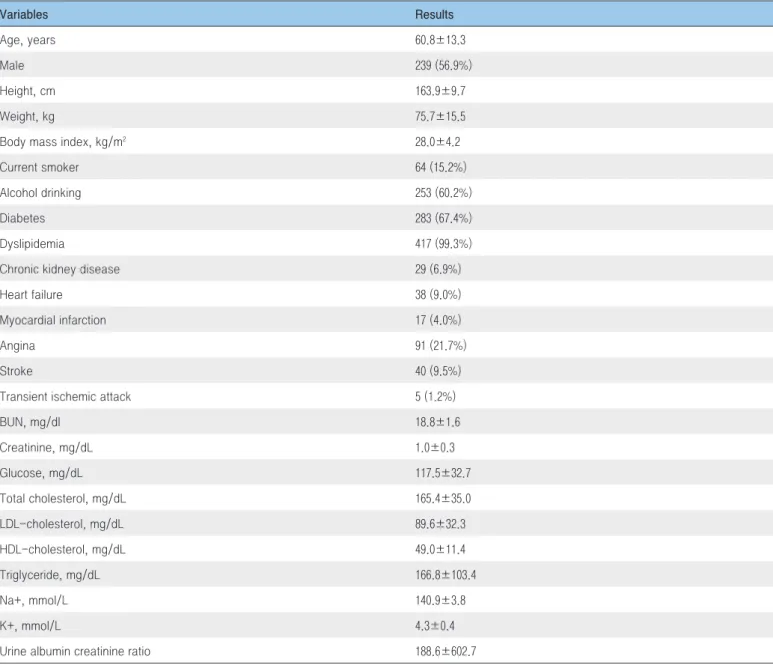Viewport: 773px width, 665px height.
Task: Select the value '166.8±103.4'
Action: [x=445, y=575]
